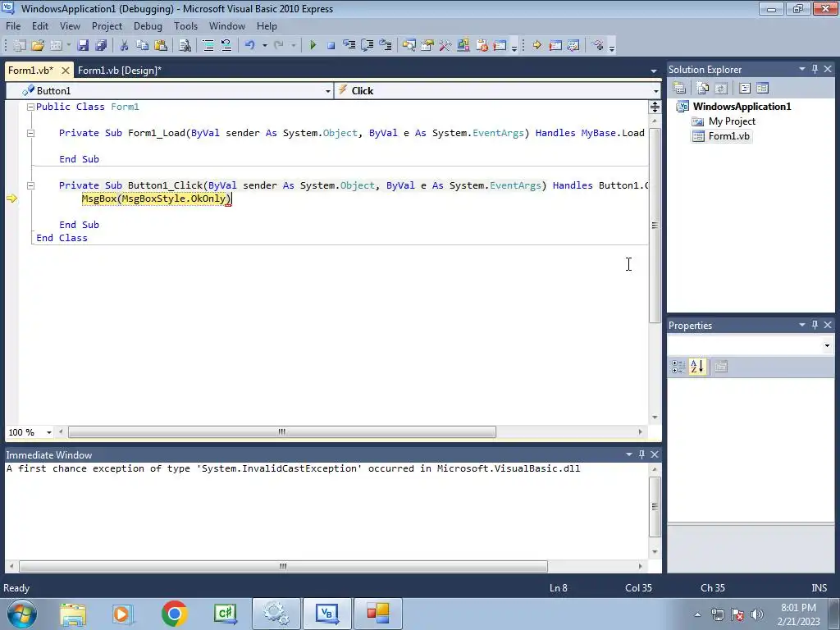Toggle Alphabetical sorting in Properties panel
Screen dimensions: 840x630
[697, 367]
